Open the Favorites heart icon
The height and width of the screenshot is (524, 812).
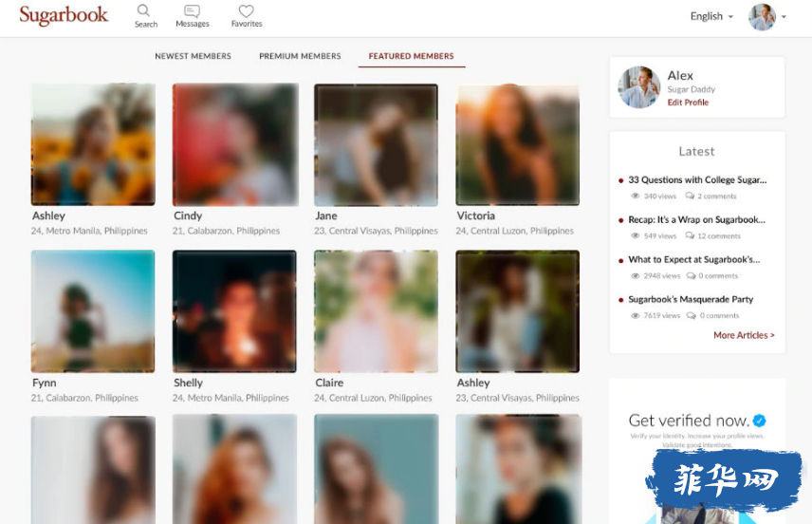[247, 10]
